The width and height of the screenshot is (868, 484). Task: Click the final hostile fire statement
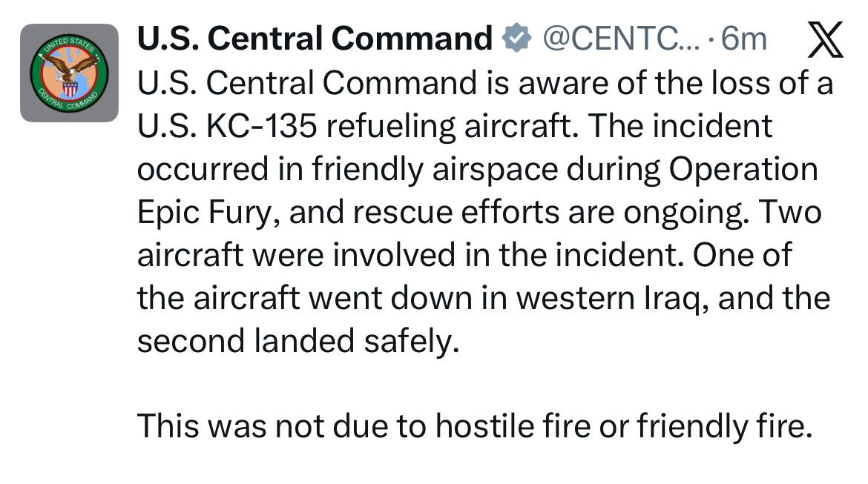pos(471,425)
